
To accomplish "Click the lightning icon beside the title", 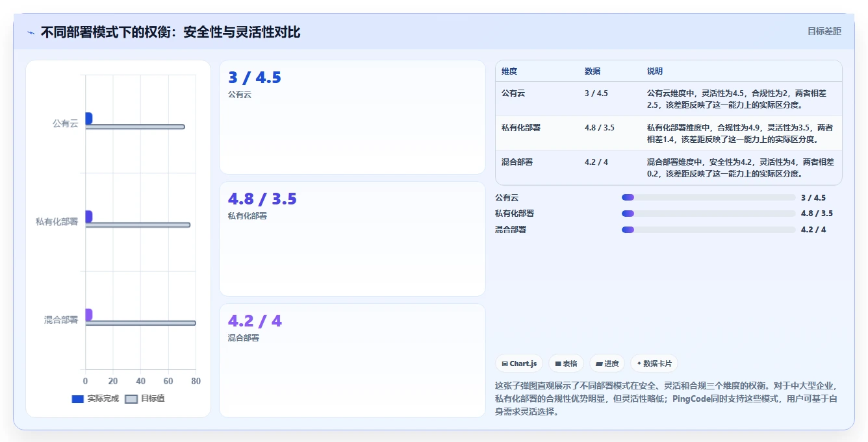I will point(31,32).
